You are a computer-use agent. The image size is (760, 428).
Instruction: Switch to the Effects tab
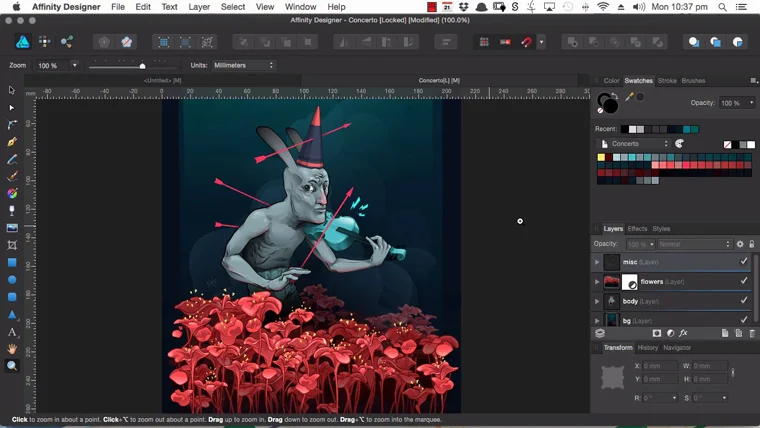coord(637,229)
